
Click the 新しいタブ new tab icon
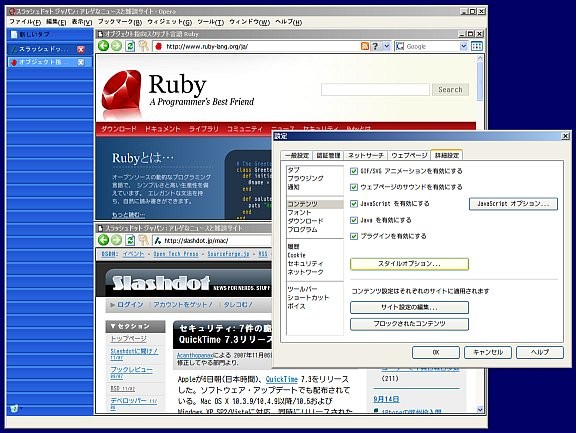click(x=14, y=35)
